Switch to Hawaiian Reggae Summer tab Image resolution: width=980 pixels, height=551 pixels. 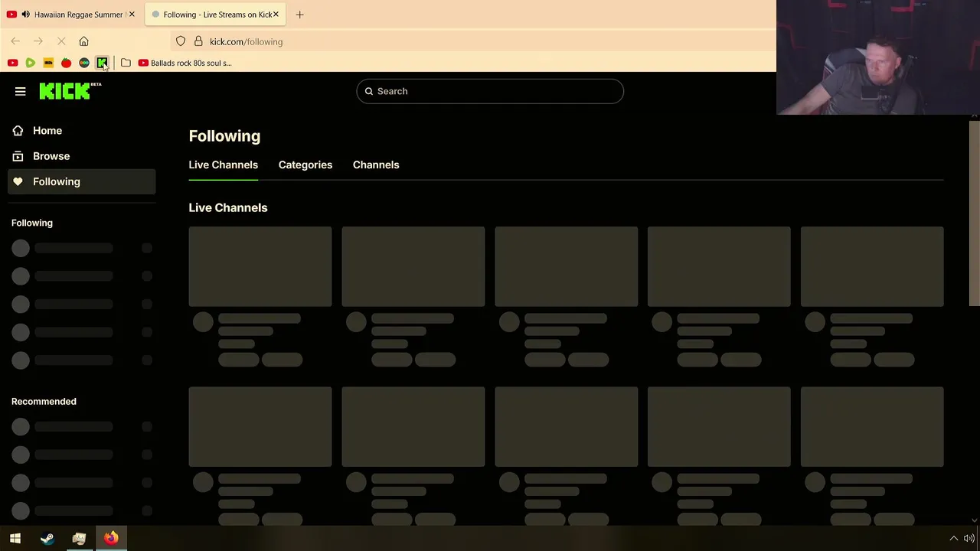70,15
